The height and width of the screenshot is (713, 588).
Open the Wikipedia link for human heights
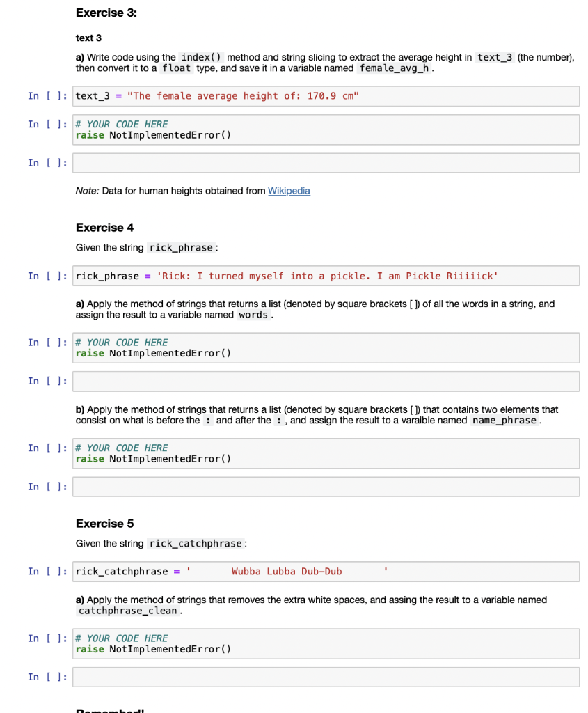coord(289,191)
